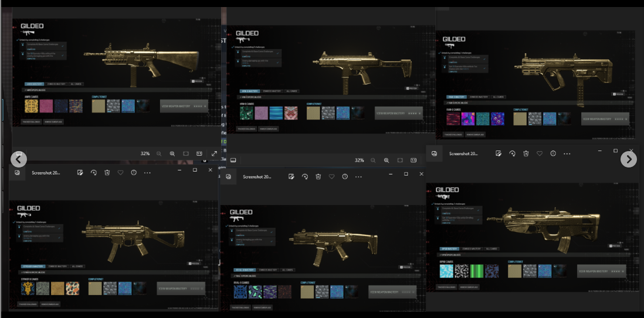
Task: Delete the Striker 9 screenshot via trash icon
Action: [x=107, y=173]
